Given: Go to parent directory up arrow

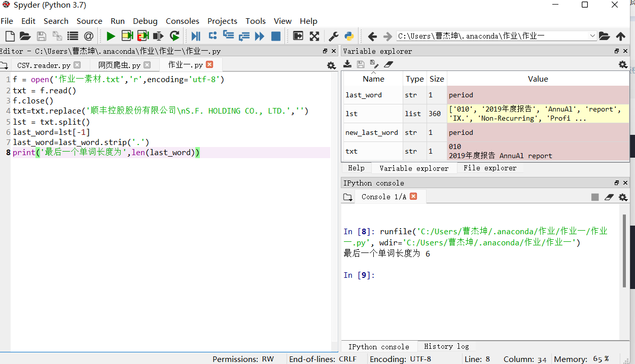Looking at the screenshot, I should [621, 36].
